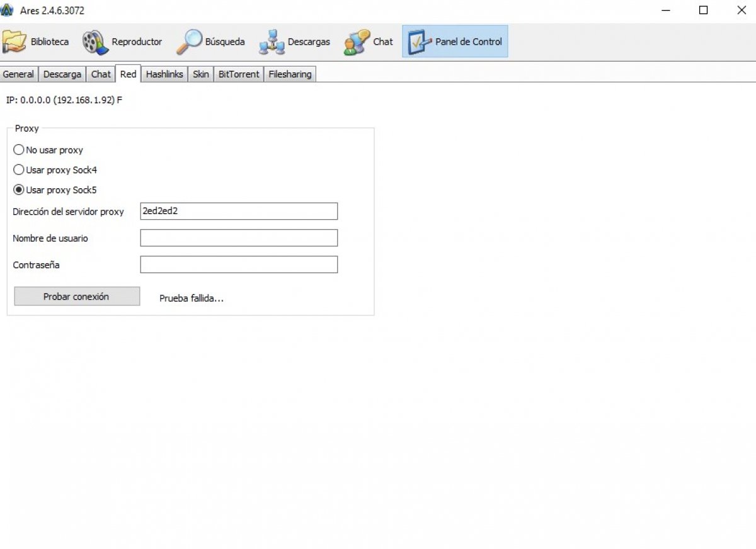Viewport: 756px width, 549px height.
Task: Click the Probar conexión button
Action: pyautogui.click(x=77, y=297)
